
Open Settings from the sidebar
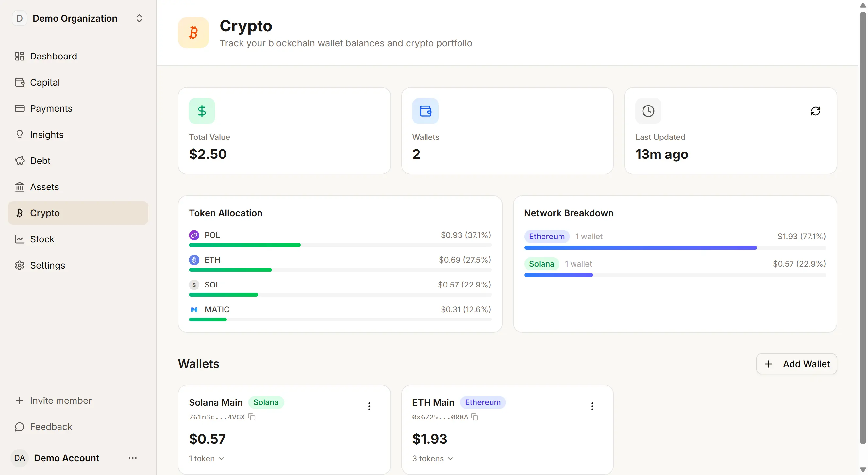(78, 265)
